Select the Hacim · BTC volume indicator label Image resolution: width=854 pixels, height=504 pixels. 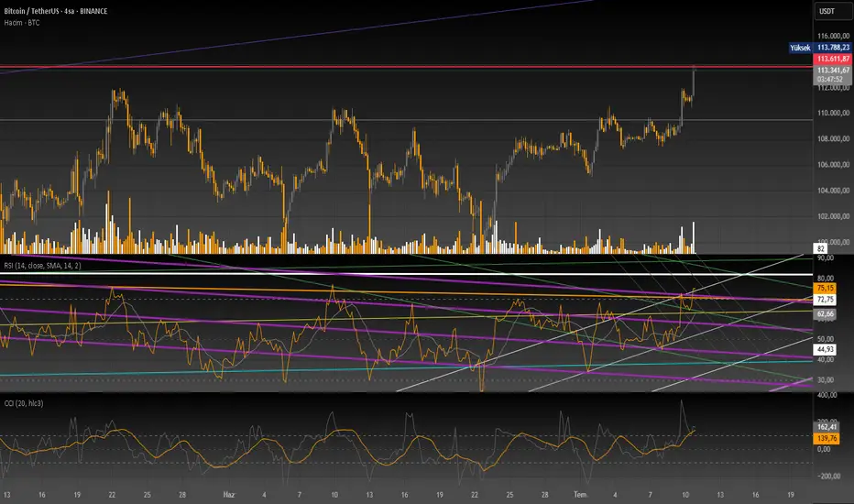[22, 23]
